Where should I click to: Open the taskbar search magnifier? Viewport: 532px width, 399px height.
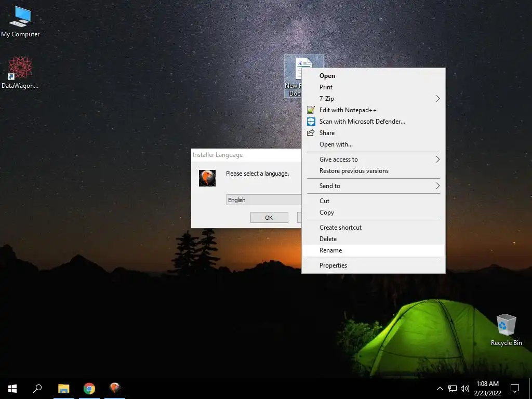37,389
